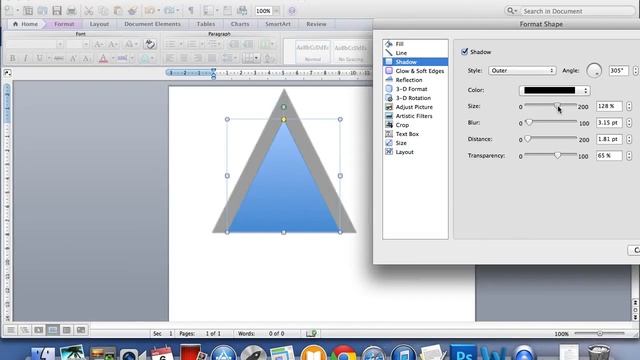Screen dimensions: 640x360
Task: Click the Italic button
Action: 26,58
